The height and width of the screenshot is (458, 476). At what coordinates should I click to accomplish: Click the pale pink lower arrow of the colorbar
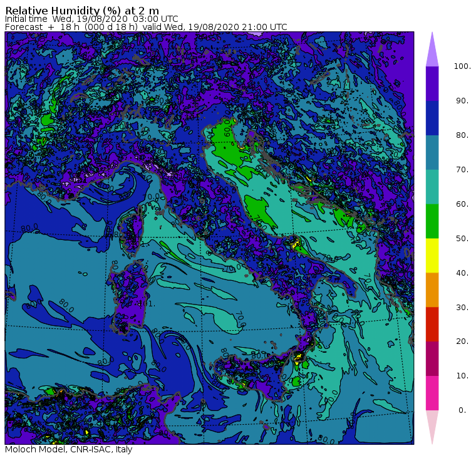tap(432, 425)
